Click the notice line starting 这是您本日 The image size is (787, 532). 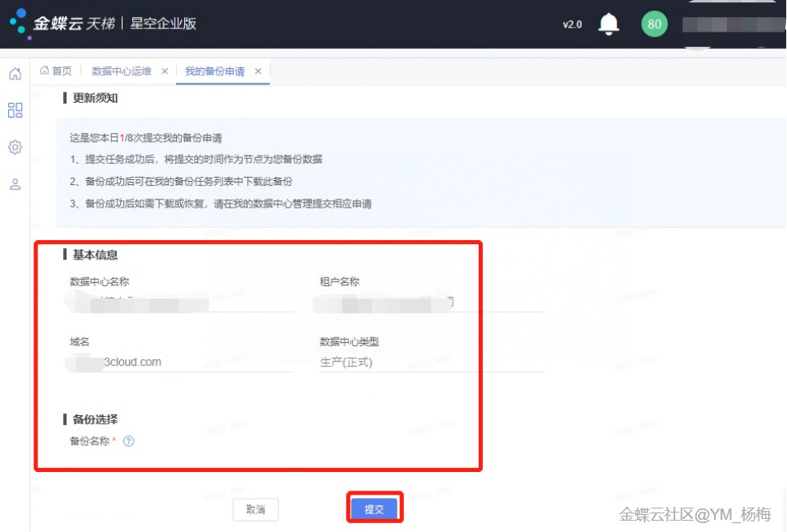point(145,138)
